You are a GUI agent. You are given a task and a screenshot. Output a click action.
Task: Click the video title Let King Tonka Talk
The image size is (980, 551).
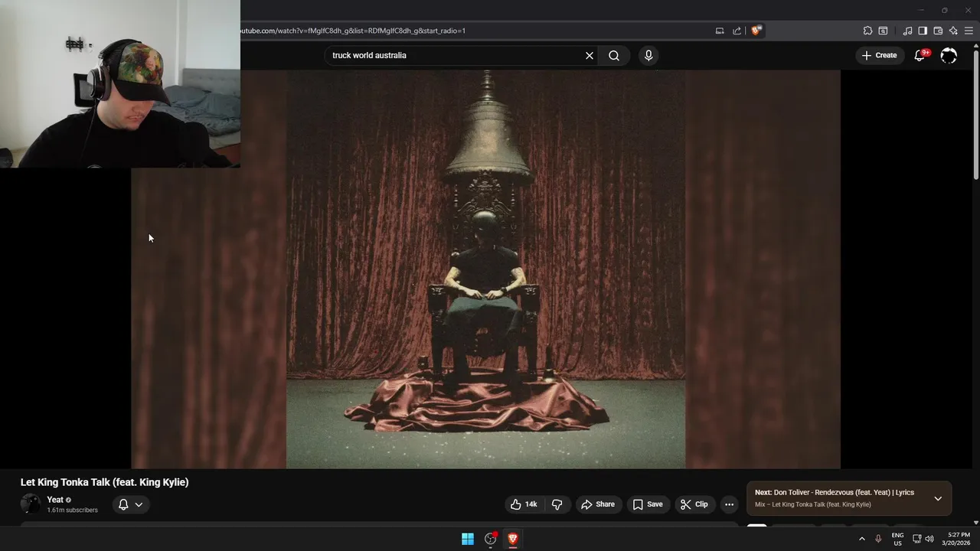(104, 482)
